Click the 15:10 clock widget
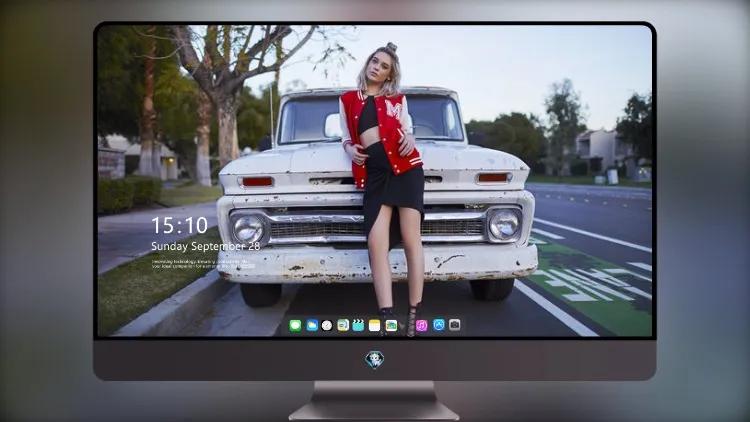 (x=179, y=225)
